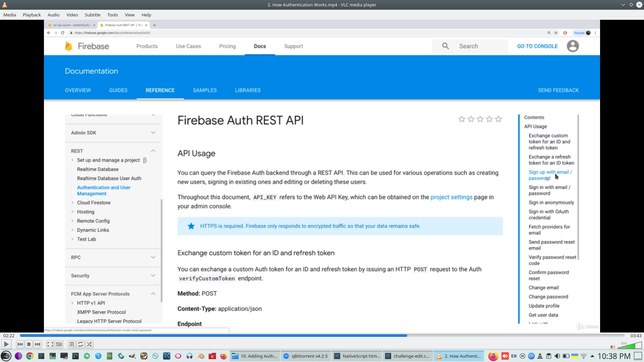
Task: Open the Subtitle menu
Action: pyautogui.click(x=92, y=15)
